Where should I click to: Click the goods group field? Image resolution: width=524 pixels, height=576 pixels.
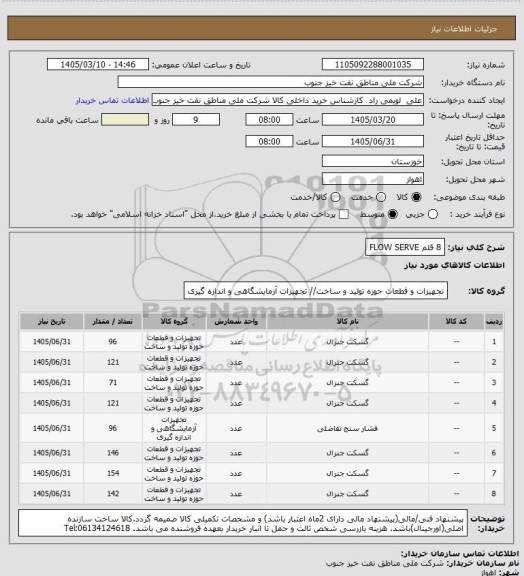(x=316, y=291)
